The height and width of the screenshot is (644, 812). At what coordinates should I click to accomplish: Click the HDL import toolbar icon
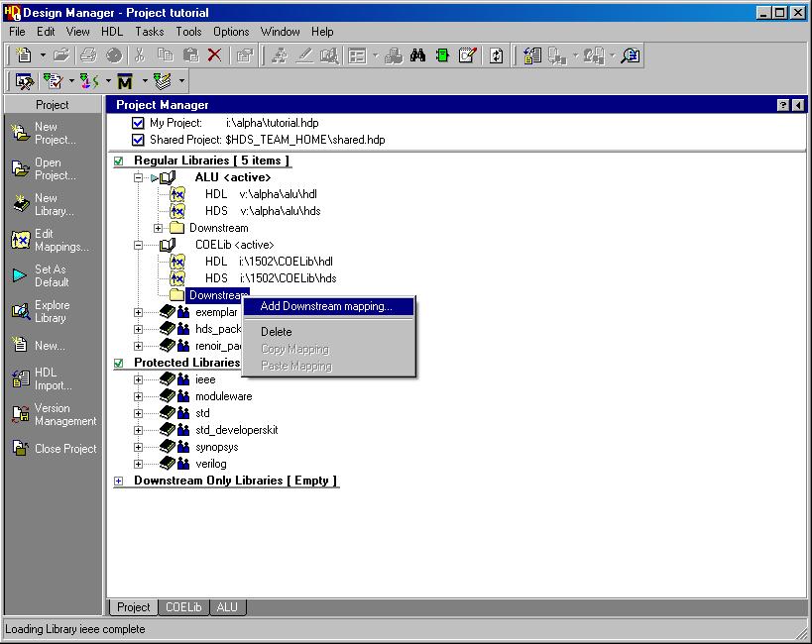point(531,54)
